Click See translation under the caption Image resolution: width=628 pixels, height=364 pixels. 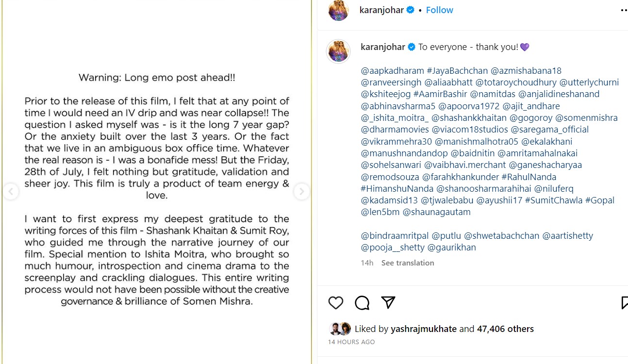(x=408, y=263)
